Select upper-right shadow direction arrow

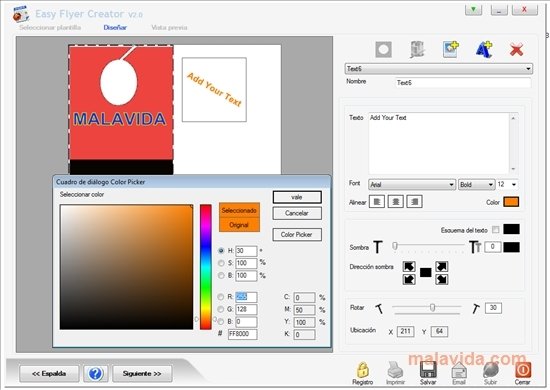click(442, 267)
